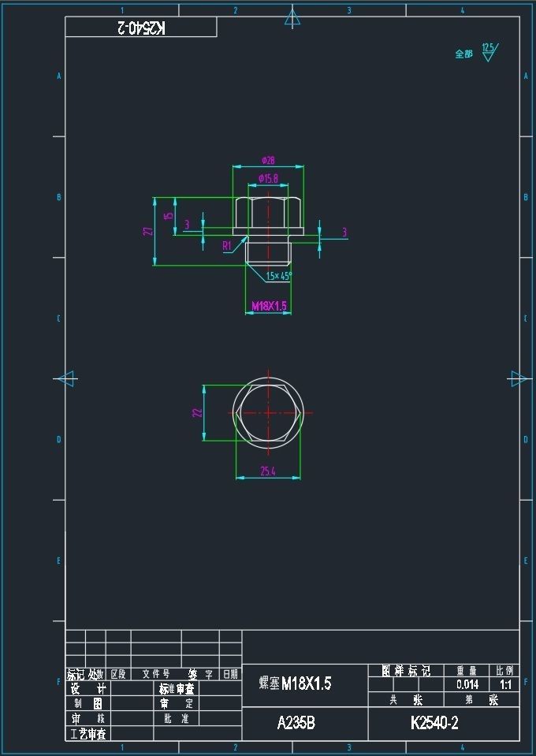Select the 重量 header cell
The width and height of the screenshot is (536, 756).
point(467,671)
